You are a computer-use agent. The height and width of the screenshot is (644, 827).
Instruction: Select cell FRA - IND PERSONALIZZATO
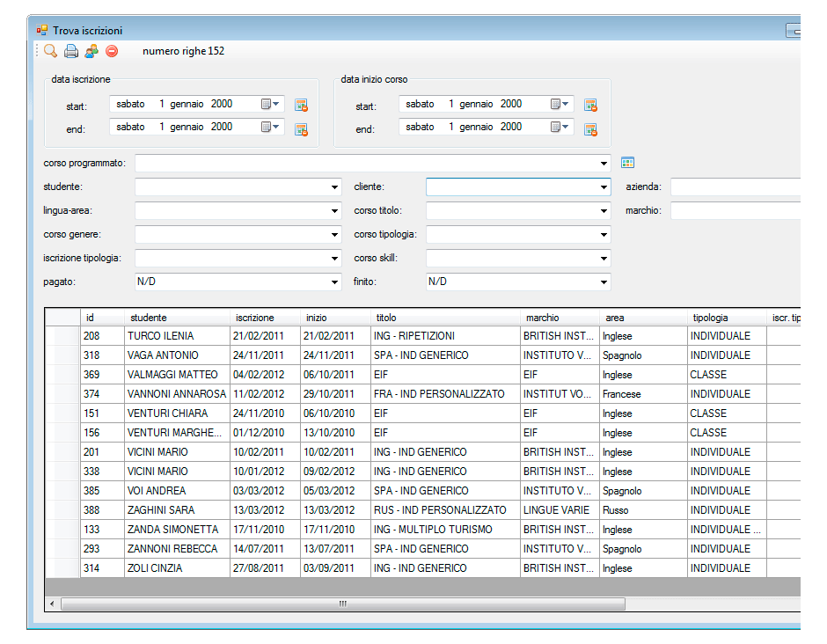[x=446, y=394]
